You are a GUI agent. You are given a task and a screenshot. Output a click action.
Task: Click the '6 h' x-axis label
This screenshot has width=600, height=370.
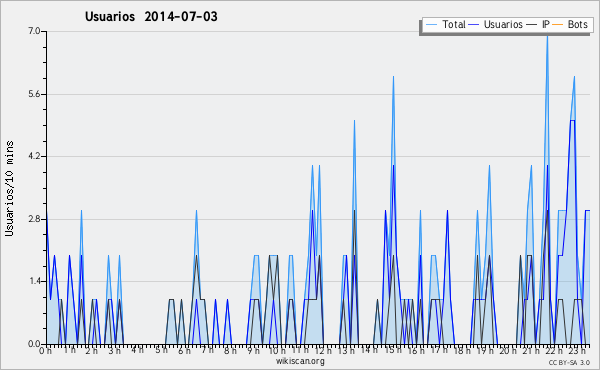tap(184, 351)
